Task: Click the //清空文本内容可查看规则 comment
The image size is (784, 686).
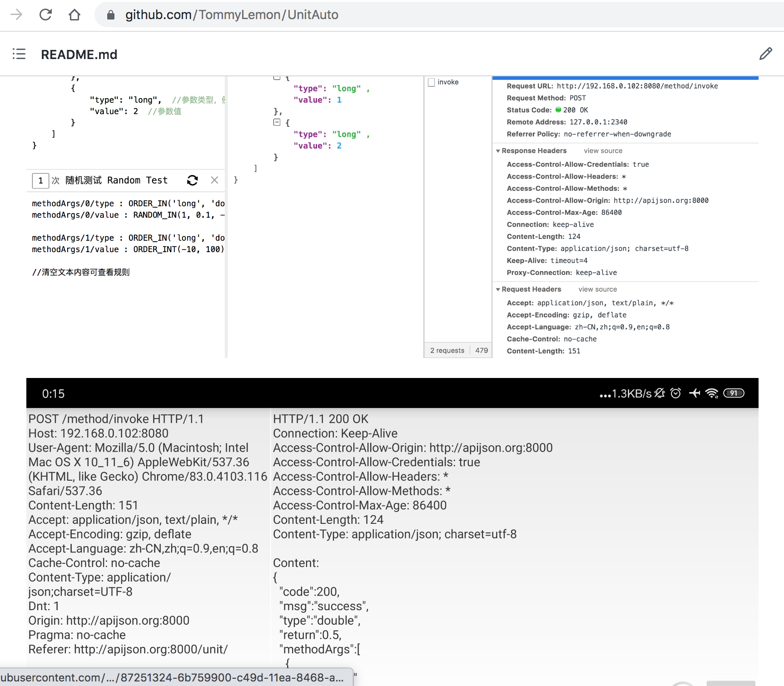Action: pyautogui.click(x=81, y=272)
